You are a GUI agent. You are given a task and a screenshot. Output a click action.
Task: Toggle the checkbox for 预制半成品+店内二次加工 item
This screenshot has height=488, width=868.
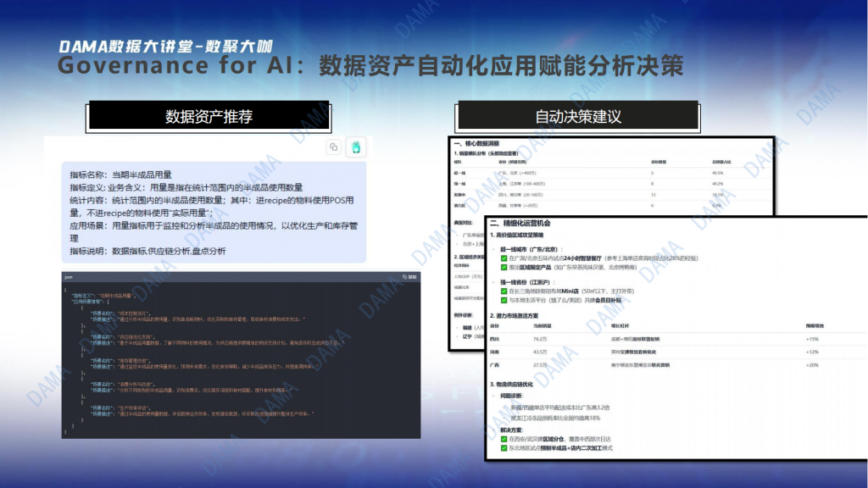click(x=504, y=448)
